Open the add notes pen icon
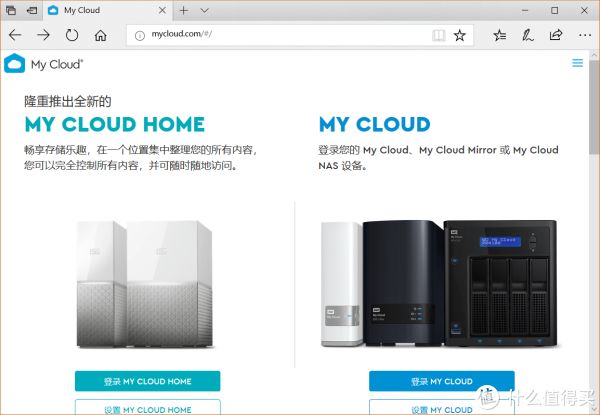This screenshot has height=415, width=600. (528, 35)
